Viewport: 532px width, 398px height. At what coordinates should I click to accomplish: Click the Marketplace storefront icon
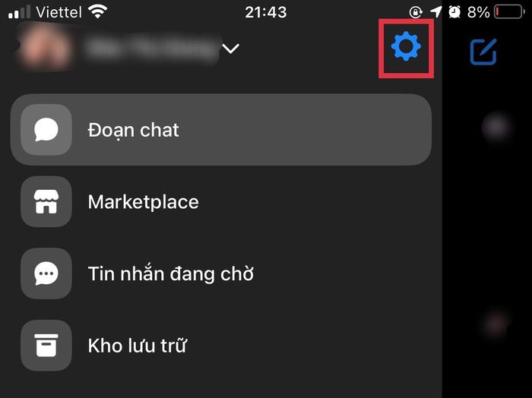coord(46,201)
